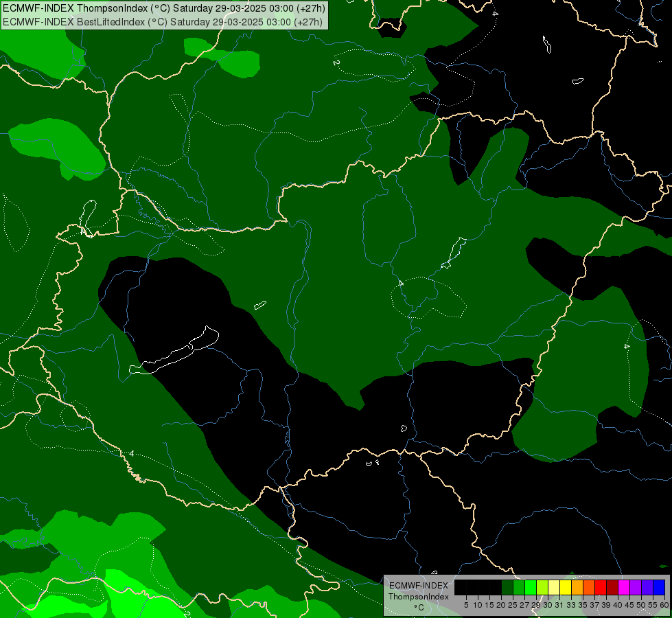The height and width of the screenshot is (618, 672).
Task: Click the ThompsonIndex header line at top
Action: click(x=164, y=8)
